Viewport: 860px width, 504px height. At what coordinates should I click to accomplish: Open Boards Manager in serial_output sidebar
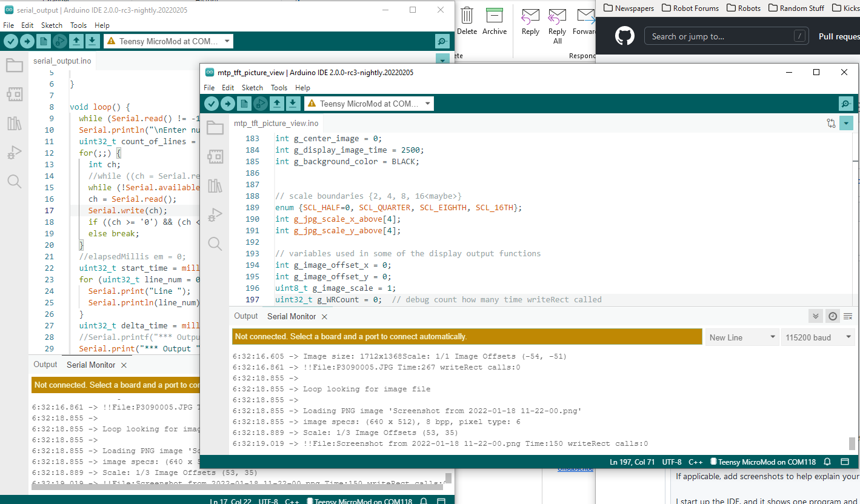[x=15, y=94]
